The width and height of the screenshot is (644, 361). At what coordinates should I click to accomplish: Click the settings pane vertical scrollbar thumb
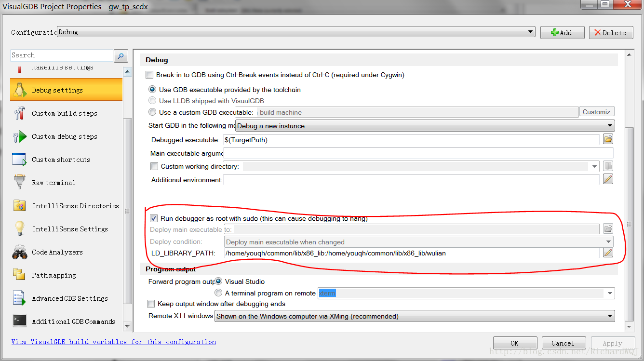629,224
